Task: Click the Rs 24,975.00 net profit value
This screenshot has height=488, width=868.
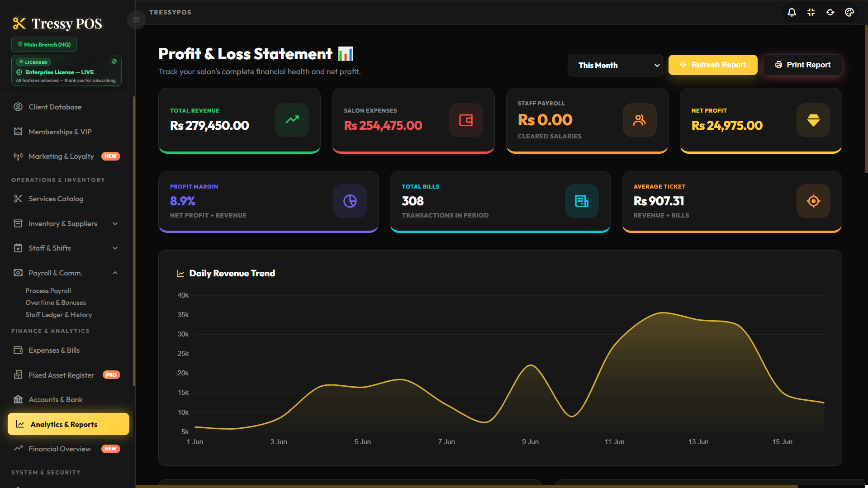Action: coord(727,125)
